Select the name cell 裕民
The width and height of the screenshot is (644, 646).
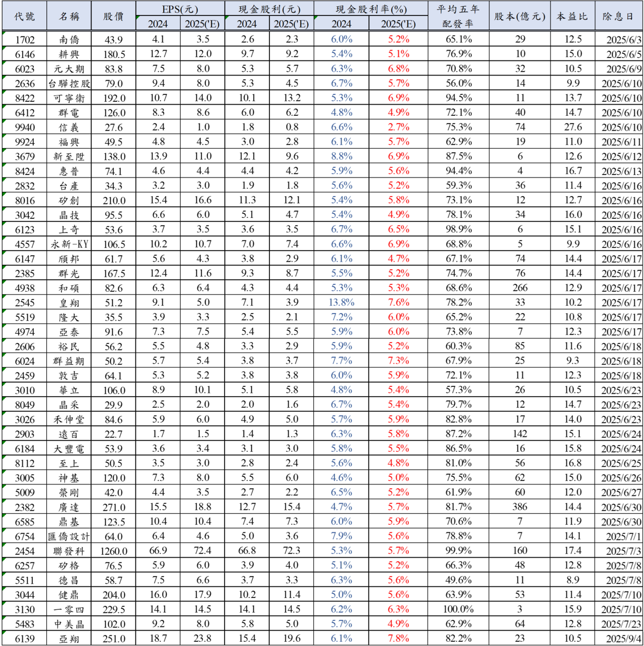coord(69,347)
